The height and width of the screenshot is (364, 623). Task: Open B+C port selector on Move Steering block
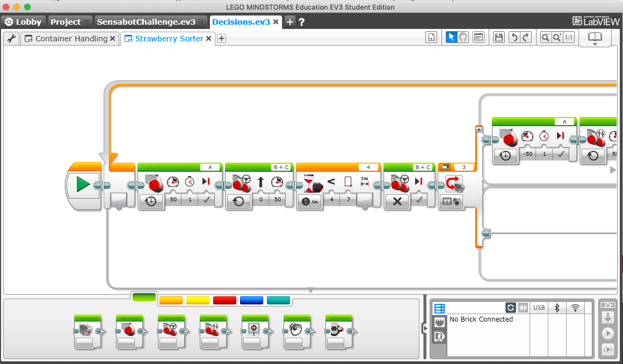click(281, 168)
